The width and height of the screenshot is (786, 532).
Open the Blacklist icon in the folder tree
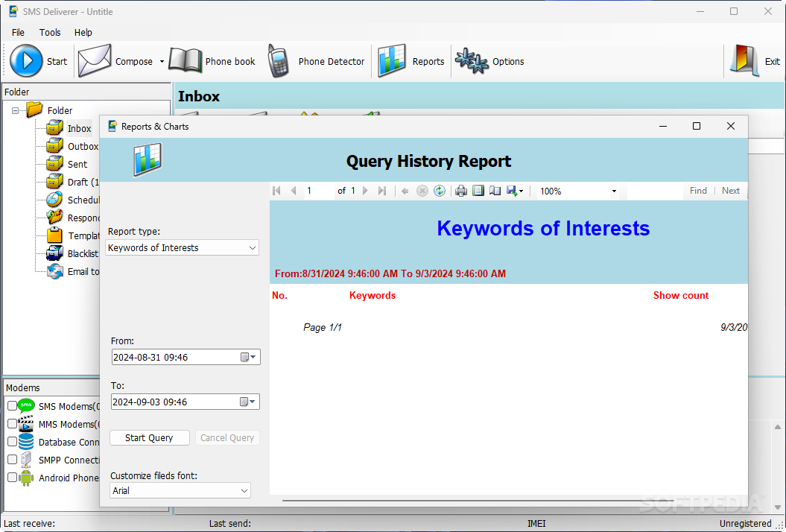point(54,253)
